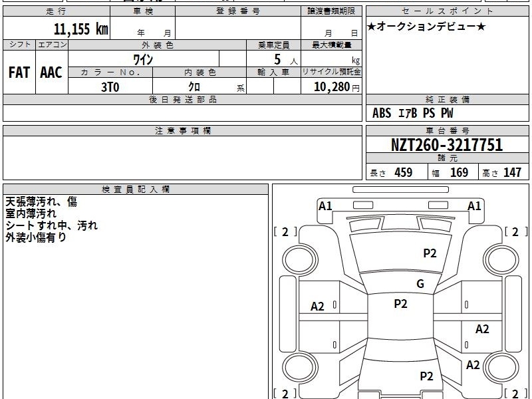
Task: Click the inspector note 天張薄汚れ、傷
Action: 41,202
